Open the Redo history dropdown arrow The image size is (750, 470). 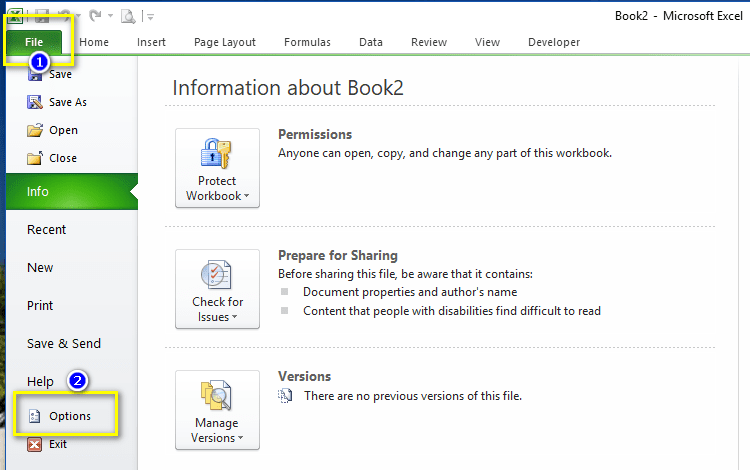(110, 16)
